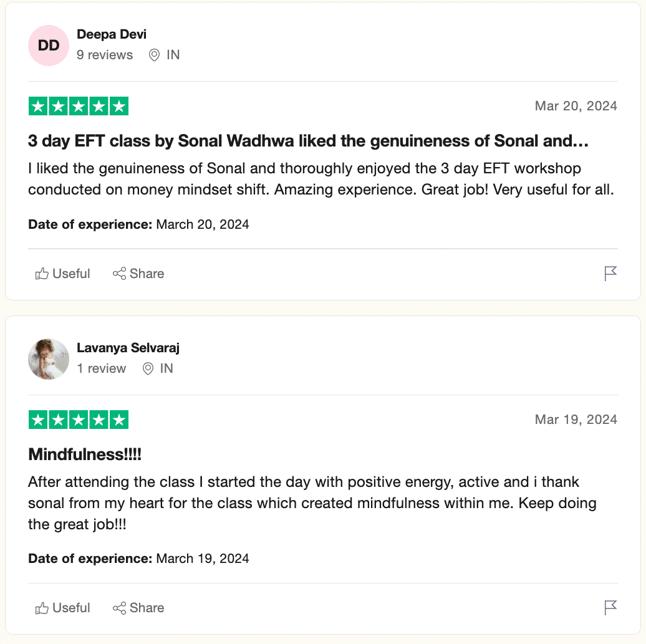Screen dimensions: 646x644
Task: Flag Lavanya Selvaraj's review
Action: (x=610, y=607)
